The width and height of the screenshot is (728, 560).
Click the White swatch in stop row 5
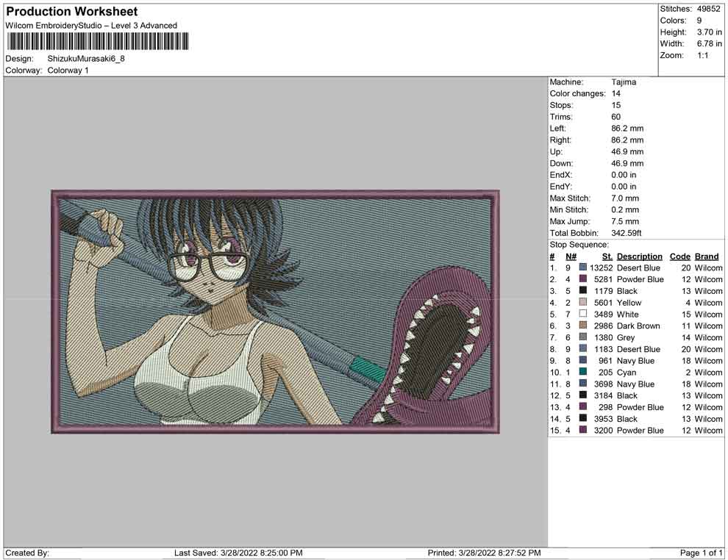(582, 314)
